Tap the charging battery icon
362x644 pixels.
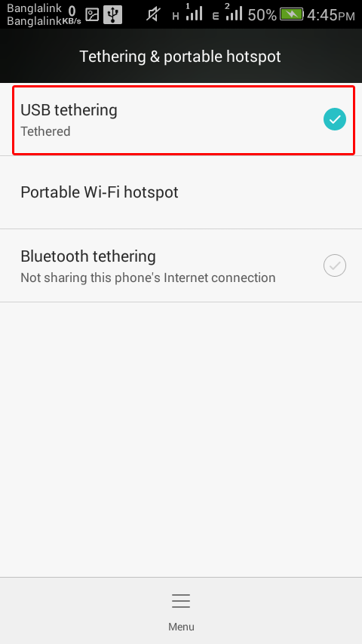pyautogui.click(x=291, y=15)
